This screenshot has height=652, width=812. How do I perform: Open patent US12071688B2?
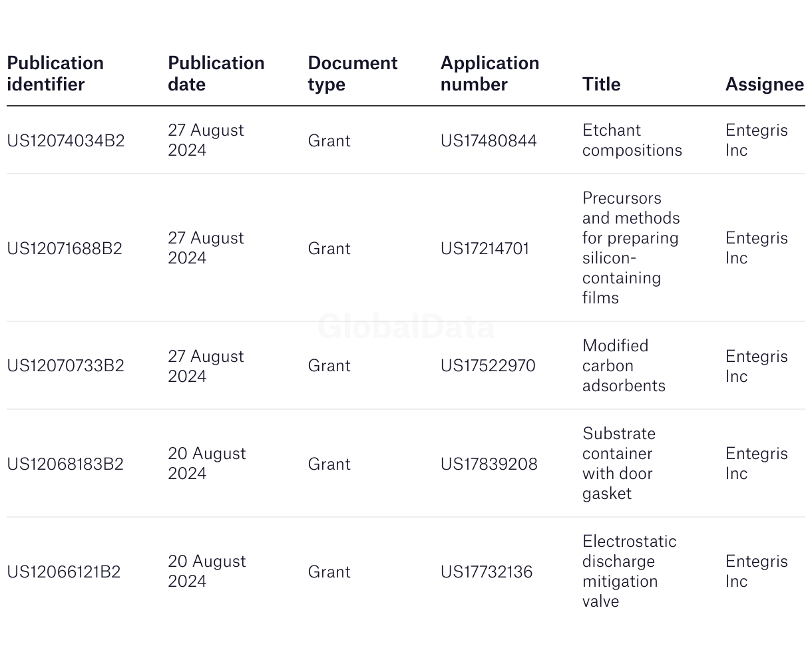click(65, 249)
